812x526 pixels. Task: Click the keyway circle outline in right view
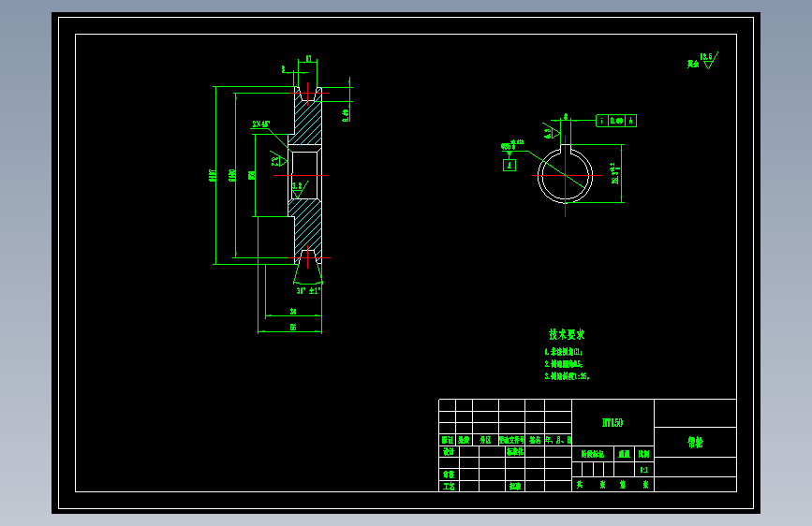565,176
